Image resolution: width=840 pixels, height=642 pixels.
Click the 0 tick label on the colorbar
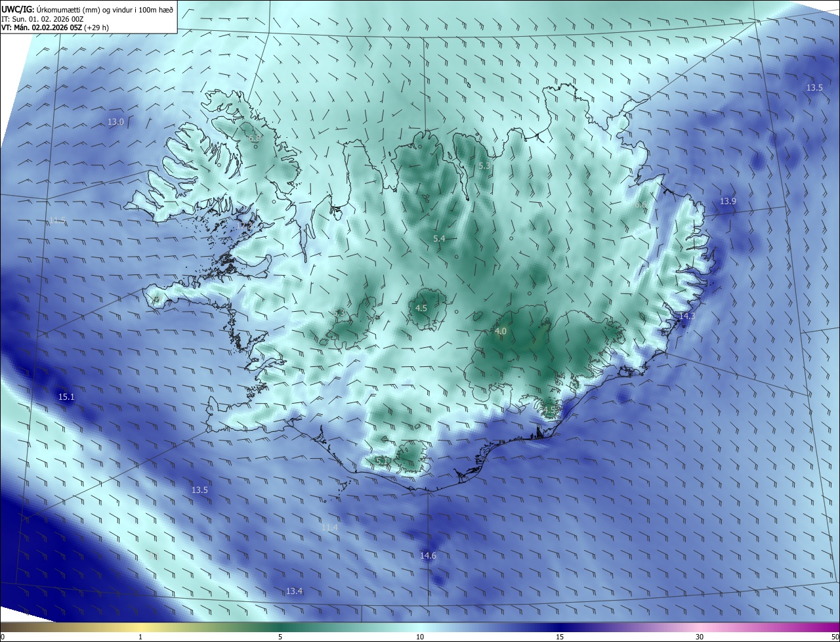(x=2, y=637)
